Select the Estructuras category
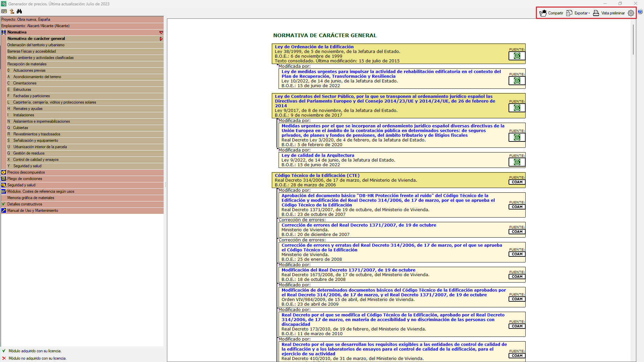The width and height of the screenshot is (644, 362). [22, 89]
